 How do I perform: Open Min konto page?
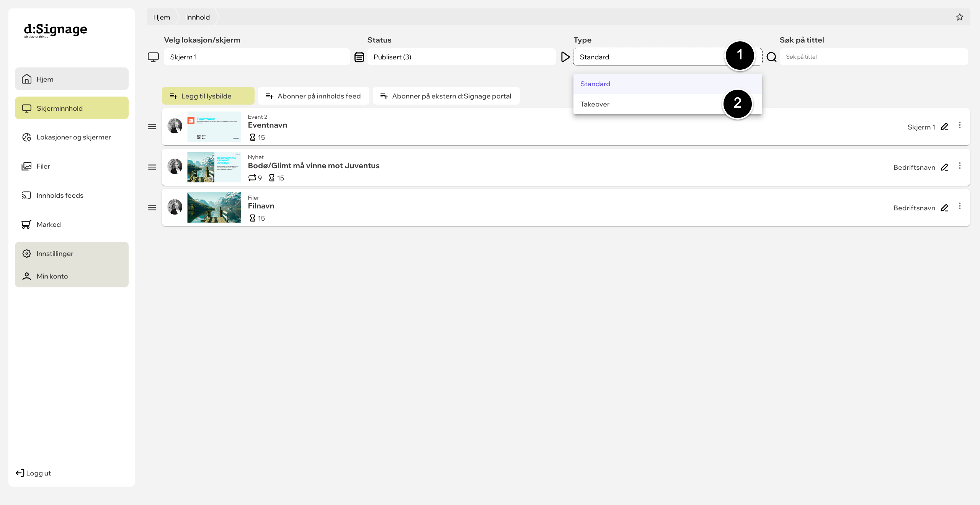coord(72,276)
